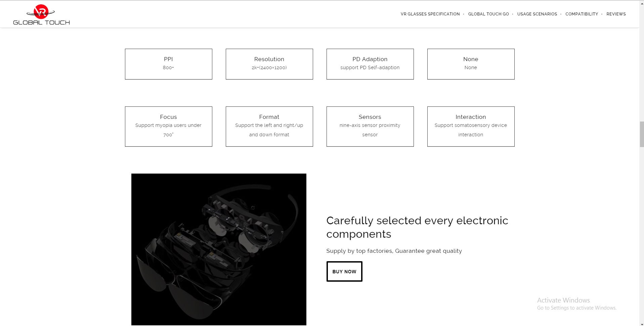Screen dimensions: 644x326
Task: Select Compatibility in the top navigation
Action: tap(582, 14)
